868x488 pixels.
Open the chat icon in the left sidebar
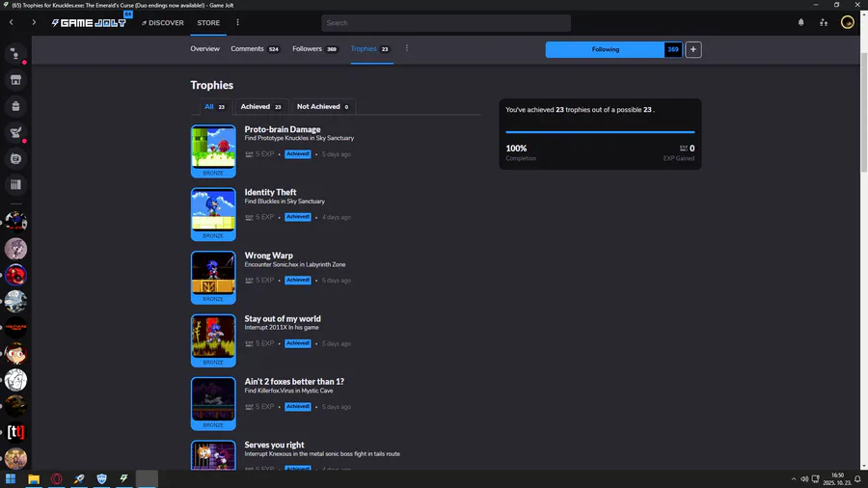pyautogui.click(x=15, y=159)
